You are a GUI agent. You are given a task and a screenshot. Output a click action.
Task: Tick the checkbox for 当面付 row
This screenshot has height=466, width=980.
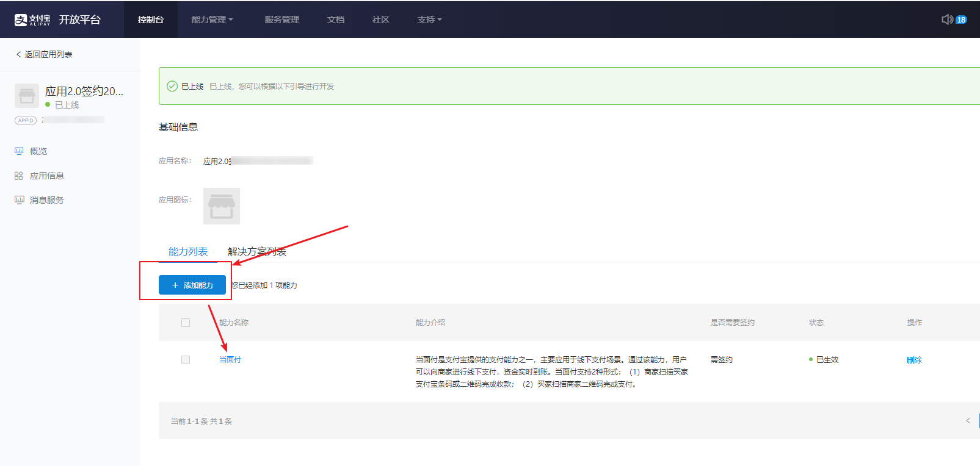(186, 360)
